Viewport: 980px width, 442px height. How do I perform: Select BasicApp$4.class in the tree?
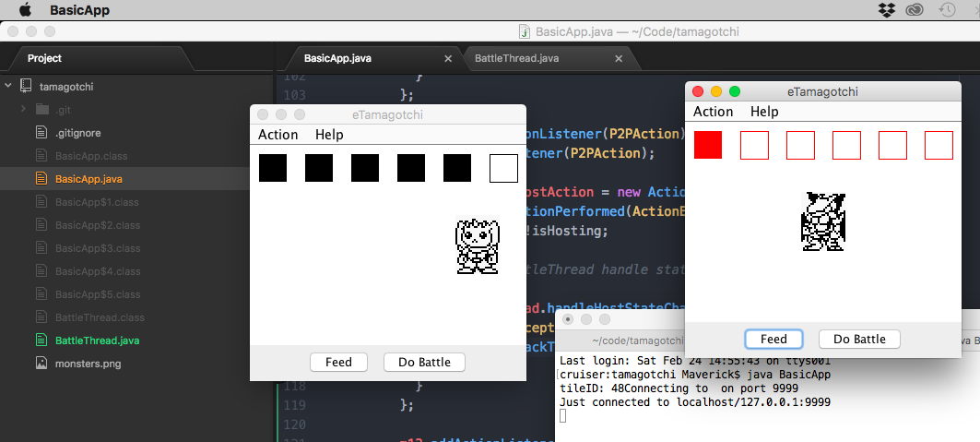point(98,271)
